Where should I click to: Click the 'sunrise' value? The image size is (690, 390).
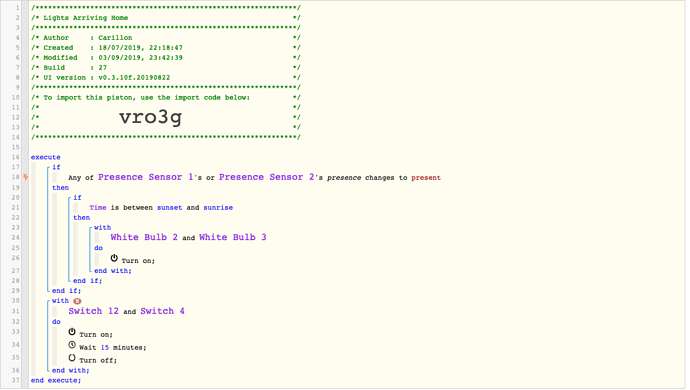[218, 208]
